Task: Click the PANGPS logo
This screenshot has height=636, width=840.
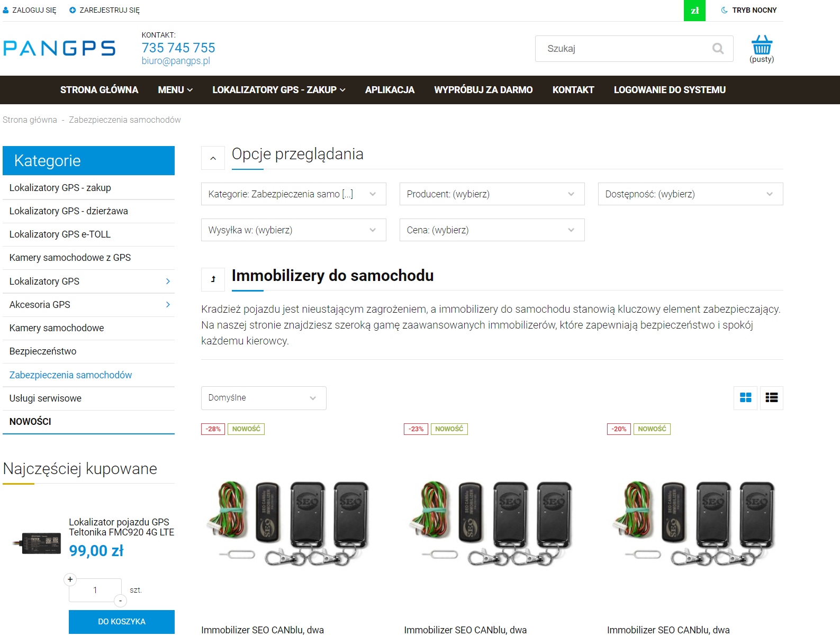Action: 59,48
